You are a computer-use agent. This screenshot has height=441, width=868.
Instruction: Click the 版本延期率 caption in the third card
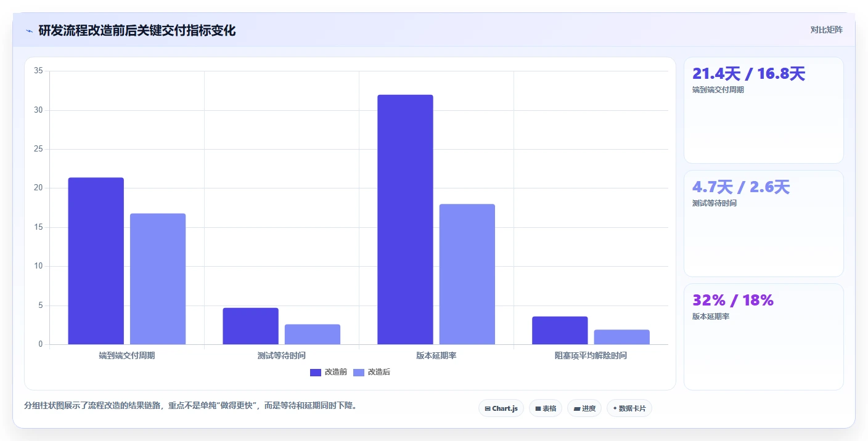(x=711, y=317)
